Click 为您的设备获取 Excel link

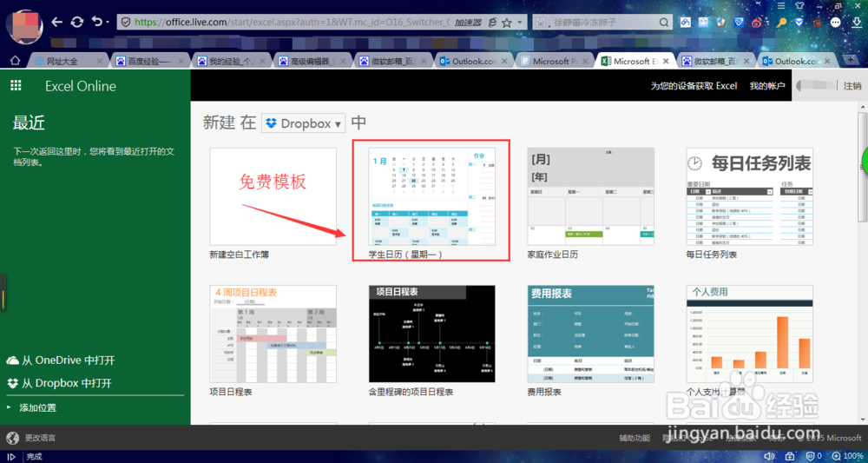click(x=694, y=86)
